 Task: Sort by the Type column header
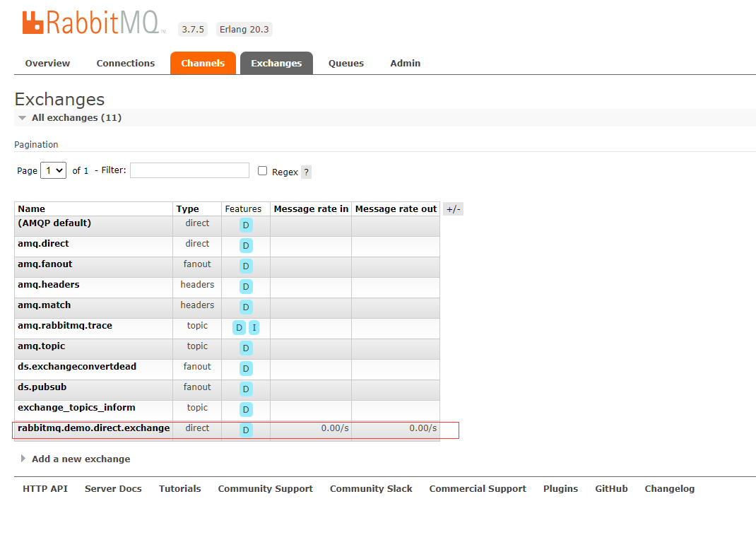187,209
